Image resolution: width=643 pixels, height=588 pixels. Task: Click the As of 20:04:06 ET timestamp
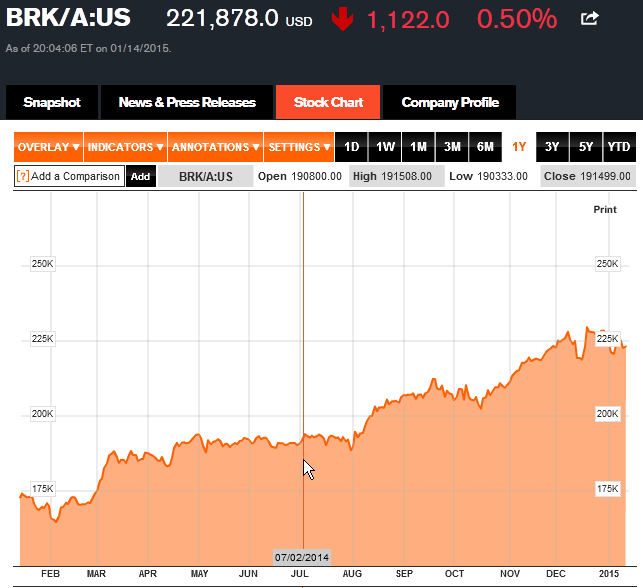point(88,48)
